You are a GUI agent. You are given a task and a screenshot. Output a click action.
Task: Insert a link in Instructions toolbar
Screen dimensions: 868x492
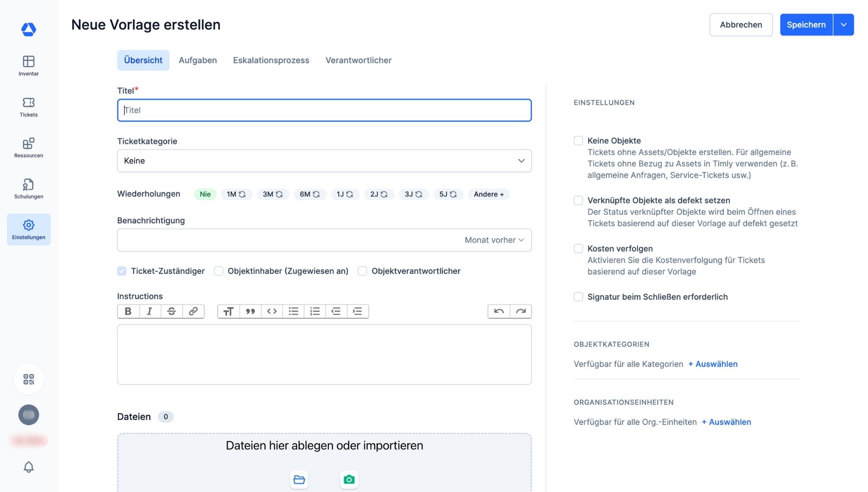click(x=193, y=311)
